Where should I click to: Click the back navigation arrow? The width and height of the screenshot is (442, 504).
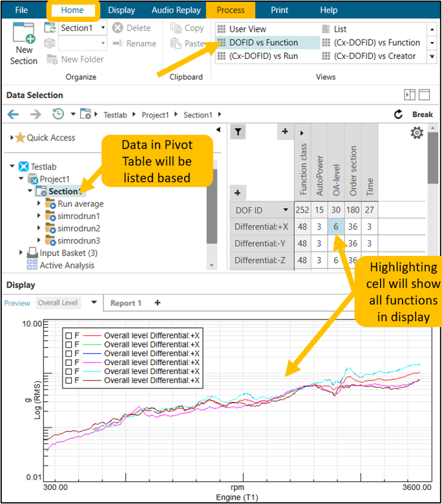[14, 114]
